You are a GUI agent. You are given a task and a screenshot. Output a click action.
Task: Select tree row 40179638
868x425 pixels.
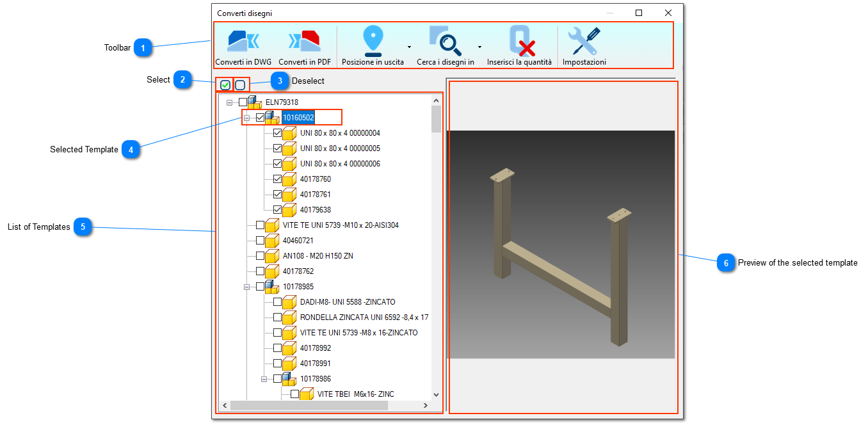[316, 210]
